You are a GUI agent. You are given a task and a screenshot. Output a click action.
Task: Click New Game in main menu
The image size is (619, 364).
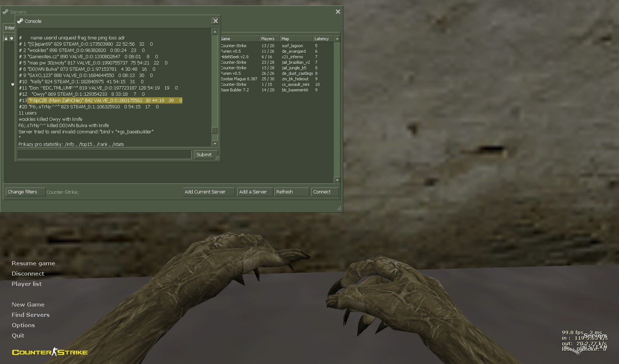(x=28, y=305)
